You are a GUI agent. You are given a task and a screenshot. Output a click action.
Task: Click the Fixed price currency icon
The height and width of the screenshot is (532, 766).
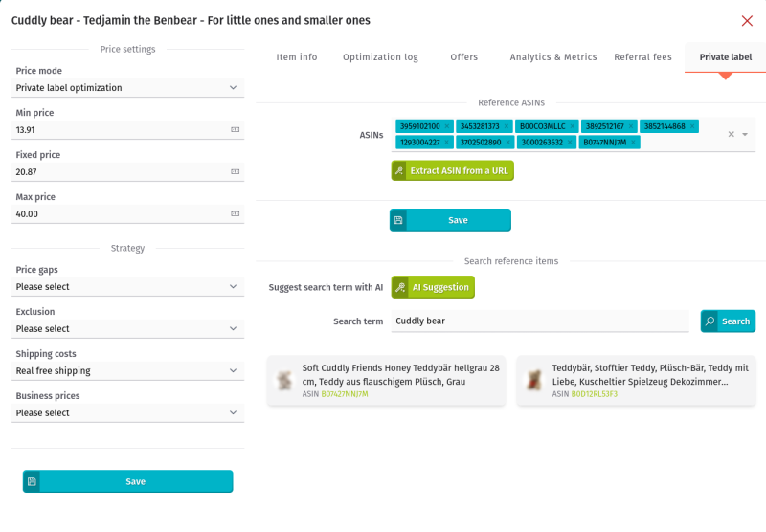235,172
